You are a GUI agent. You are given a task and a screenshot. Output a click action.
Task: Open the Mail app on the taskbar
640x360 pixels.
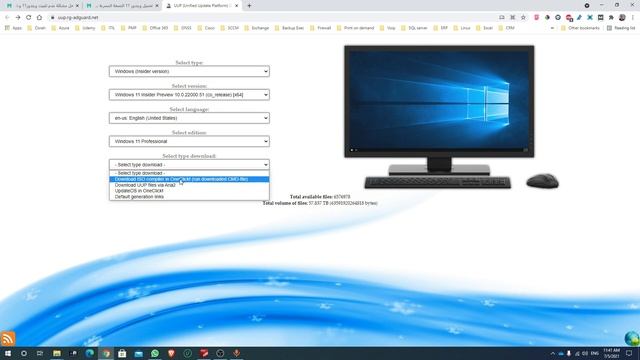click(x=139, y=353)
